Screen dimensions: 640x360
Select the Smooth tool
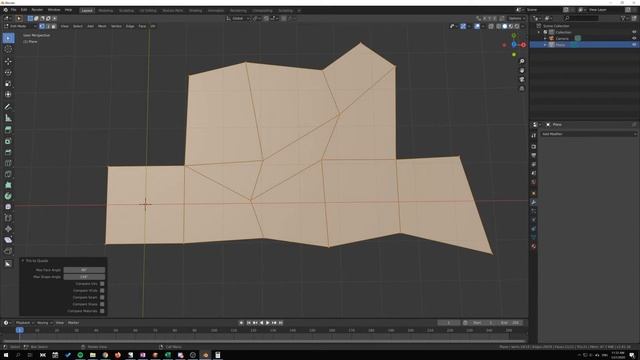coord(8,207)
